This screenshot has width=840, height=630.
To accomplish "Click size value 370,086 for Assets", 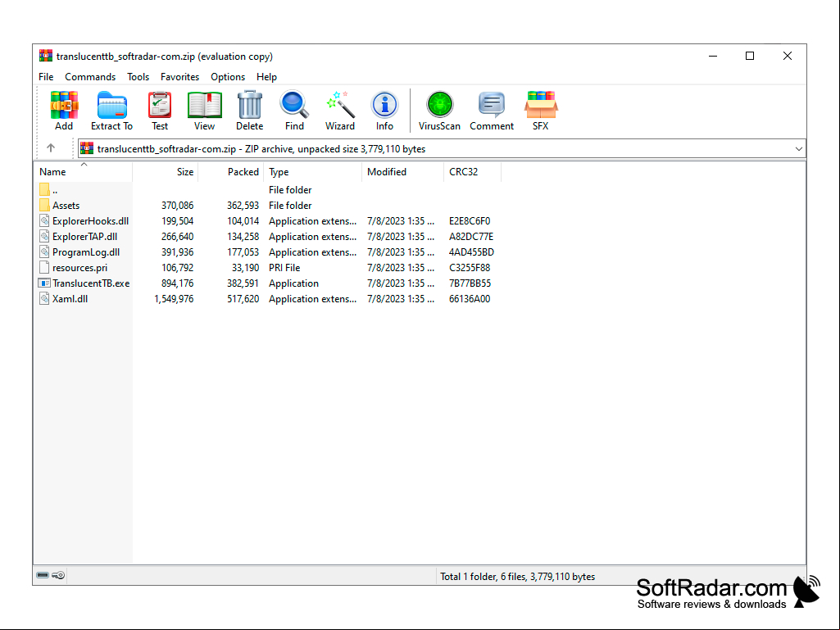I will (177, 205).
